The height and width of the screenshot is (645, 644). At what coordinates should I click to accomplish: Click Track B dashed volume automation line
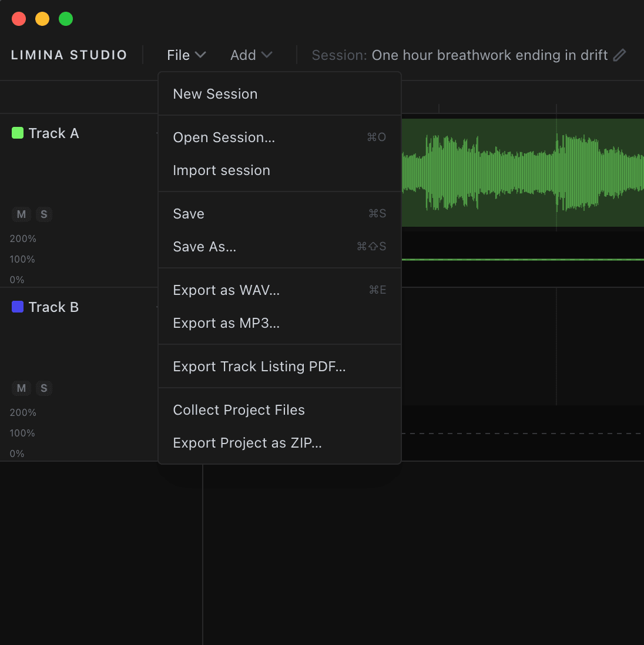(522, 434)
